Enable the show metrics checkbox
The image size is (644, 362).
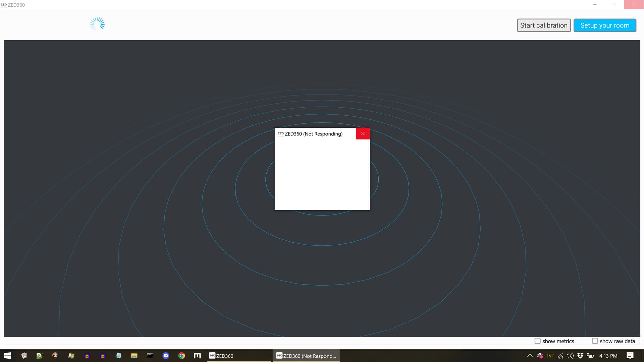pos(537,341)
